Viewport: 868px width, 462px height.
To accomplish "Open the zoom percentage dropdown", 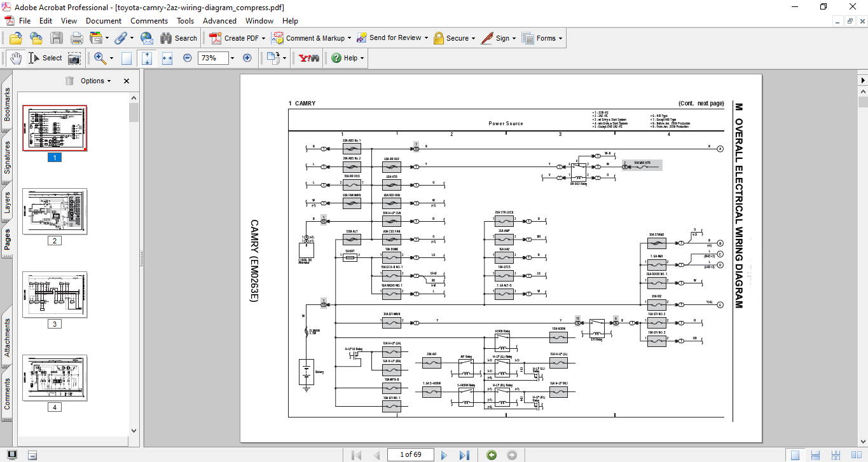I will click(x=232, y=58).
